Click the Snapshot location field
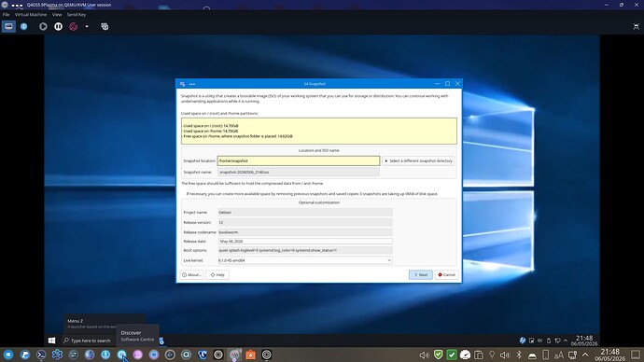The image size is (644, 362). (x=298, y=160)
